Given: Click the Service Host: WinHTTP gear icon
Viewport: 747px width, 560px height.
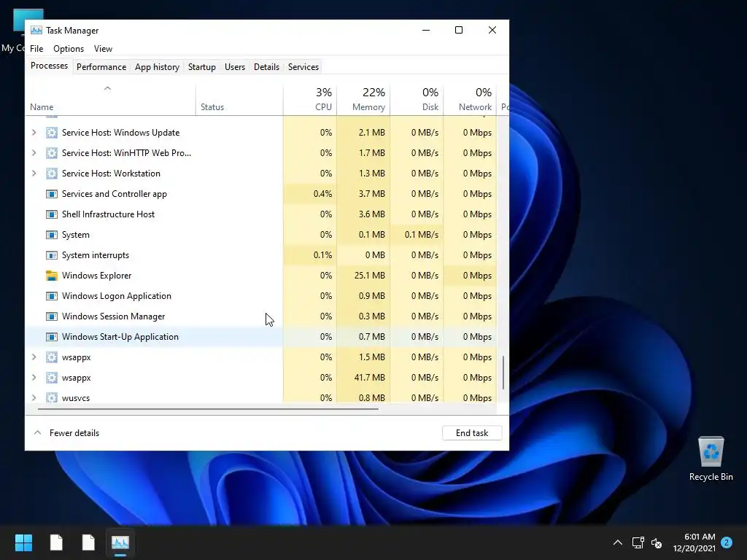Looking at the screenshot, I should [x=52, y=153].
